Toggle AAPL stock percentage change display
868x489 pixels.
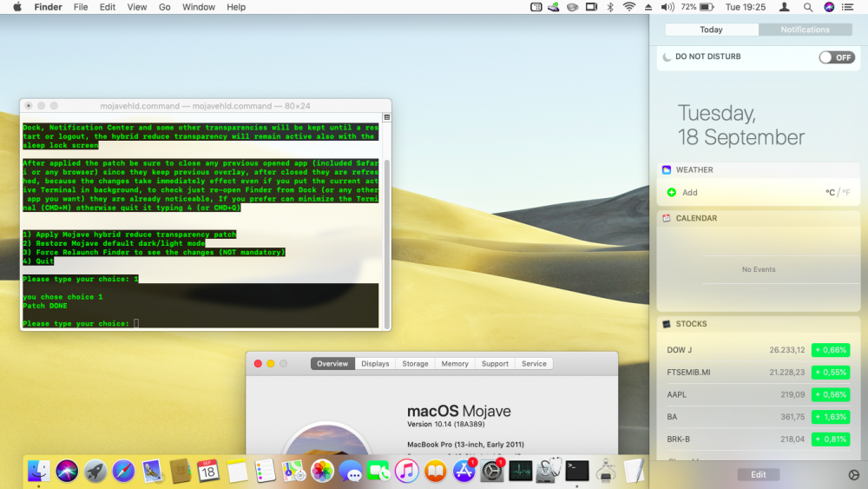tap(831, 394)
